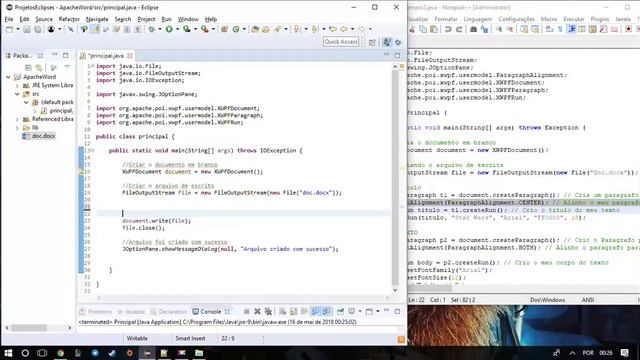The image size is (640, 360).
Task: Click the Open Perspective icon beside Quick Access
Action: tap(372, 42)
